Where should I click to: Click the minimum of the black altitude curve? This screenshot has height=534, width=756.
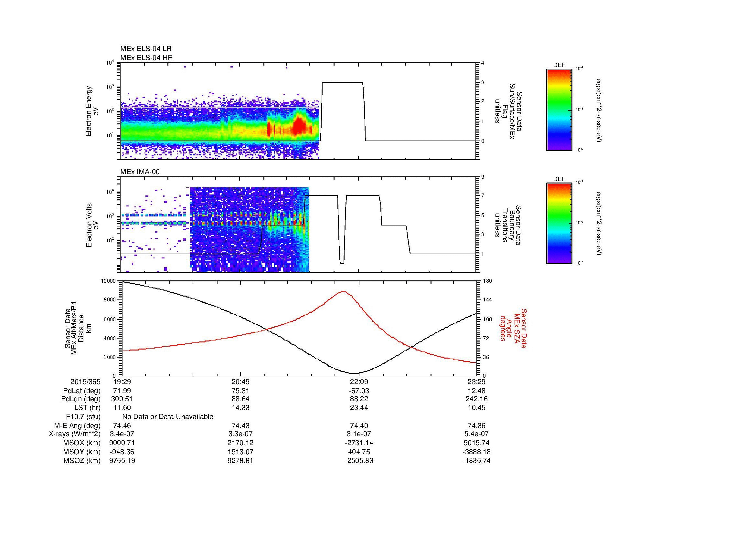(354, 373)
